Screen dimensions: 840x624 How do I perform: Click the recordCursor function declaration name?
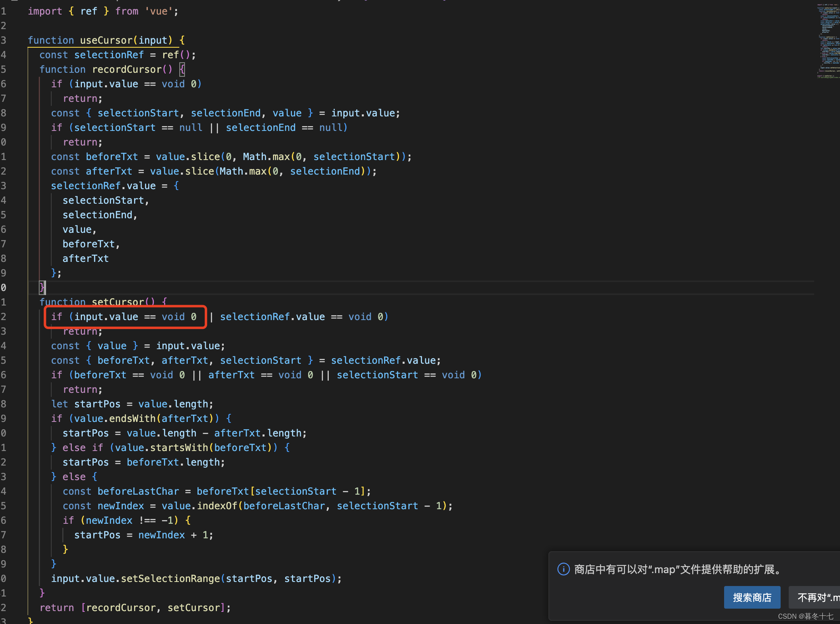127,70
